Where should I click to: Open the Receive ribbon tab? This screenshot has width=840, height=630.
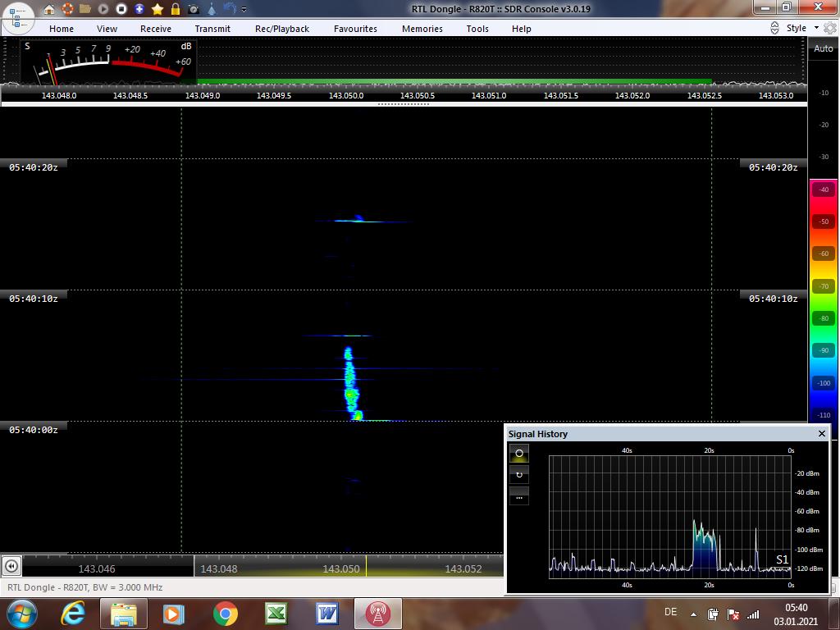[156, 29]
